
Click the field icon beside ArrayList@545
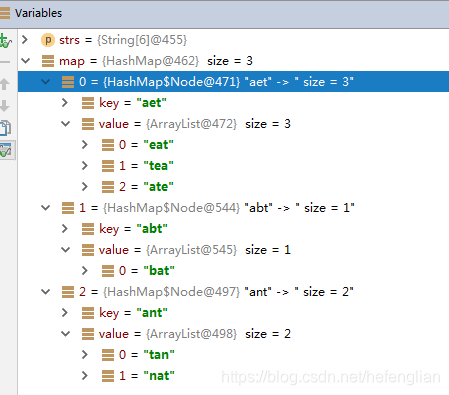coord(88,250)
